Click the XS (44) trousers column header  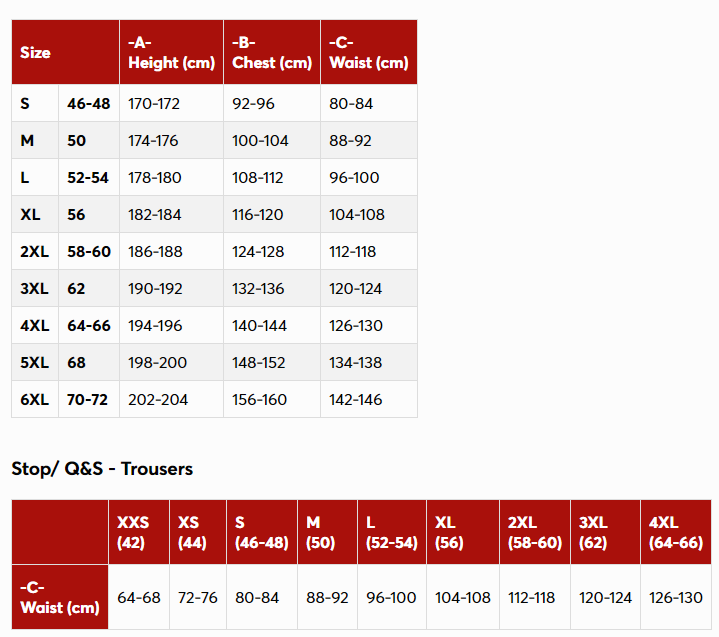pos(198,532)
